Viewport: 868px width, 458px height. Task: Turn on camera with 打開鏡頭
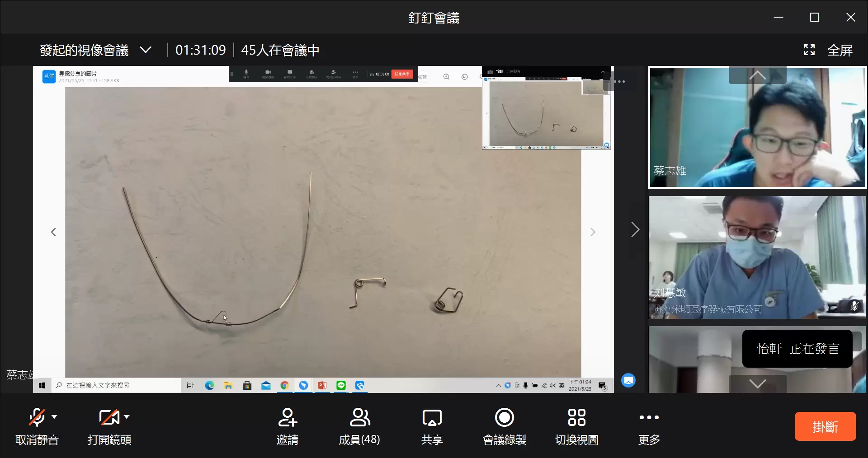coord(108,417)
